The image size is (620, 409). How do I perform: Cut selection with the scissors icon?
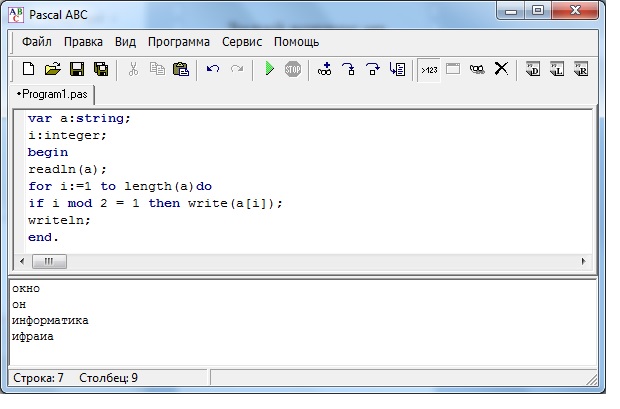pyautogui.click(x=133, y=69)
